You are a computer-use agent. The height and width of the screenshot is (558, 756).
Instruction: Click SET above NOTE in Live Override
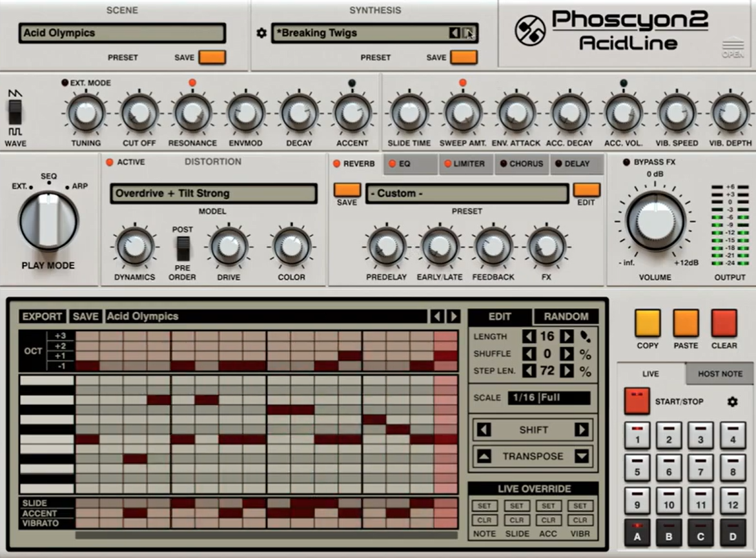pos(484,506)
